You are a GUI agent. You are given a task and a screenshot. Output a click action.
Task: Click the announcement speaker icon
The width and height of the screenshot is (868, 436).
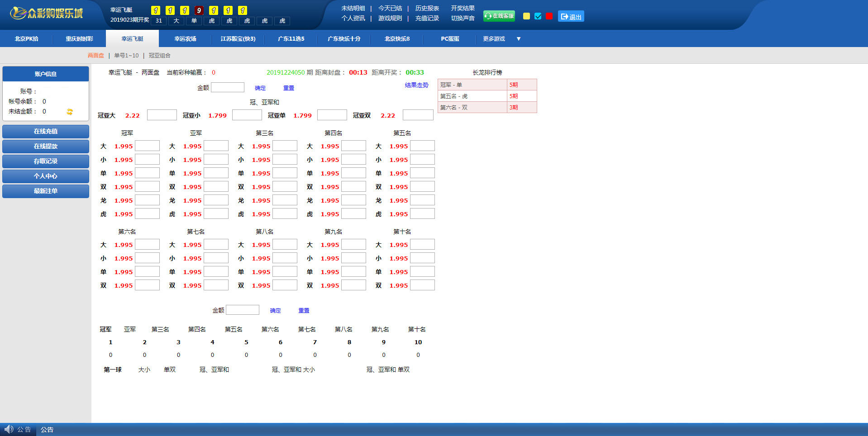[x=9, y=429]
